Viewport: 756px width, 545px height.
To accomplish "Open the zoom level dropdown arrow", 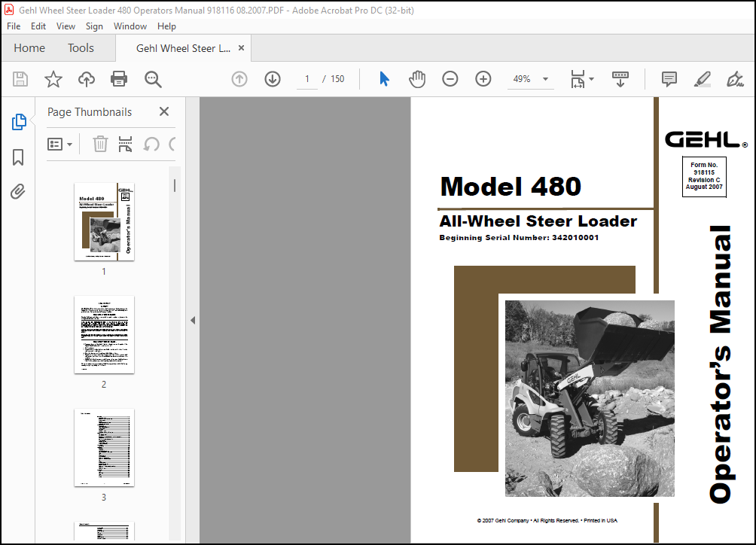I will click(545, 79).
